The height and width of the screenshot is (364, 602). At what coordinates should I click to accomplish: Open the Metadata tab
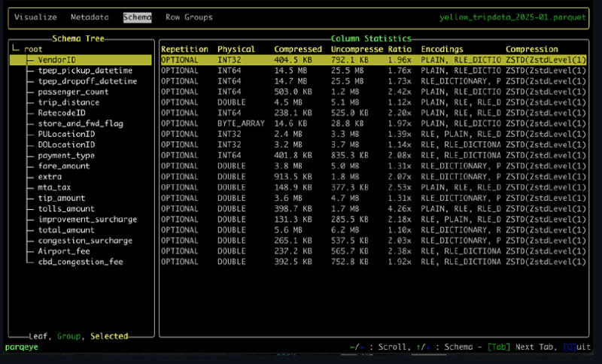click(x=90, y=17)
